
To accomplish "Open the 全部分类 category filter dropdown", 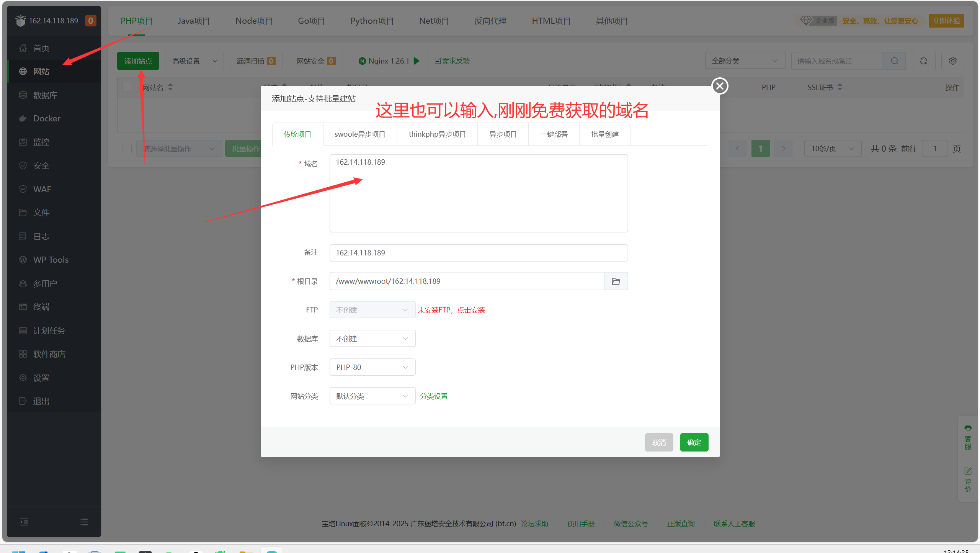I will pyautogui.click(x=745, y=61).
